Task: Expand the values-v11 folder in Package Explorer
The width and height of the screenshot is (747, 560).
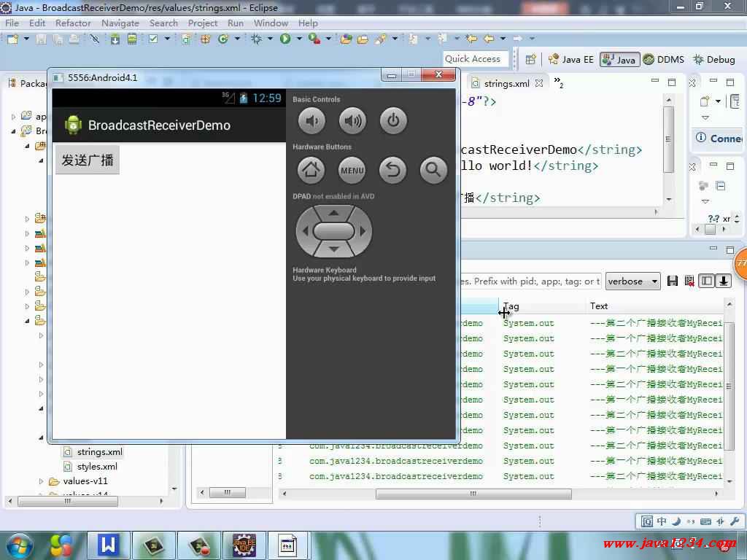Action: point(42,481)
